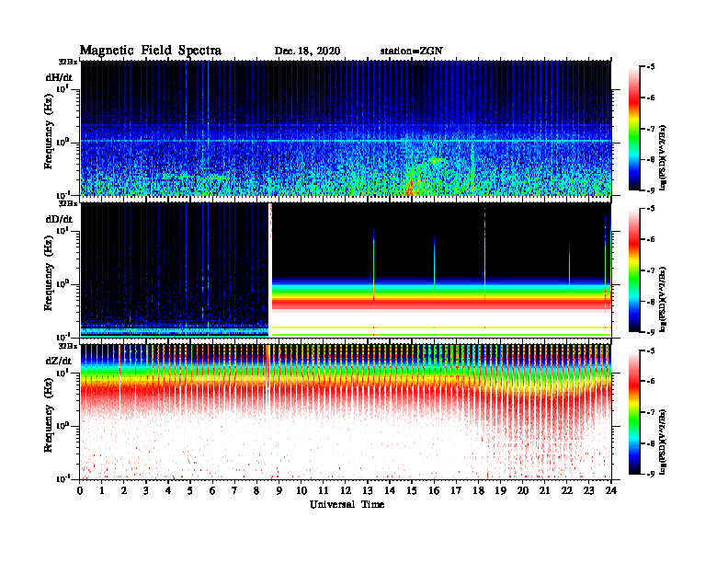The height and width of the screenshot is (563, 728).
Task: Click the 10^0 frequency tick of dH/dt panel
Action: (x=63, y=142)
